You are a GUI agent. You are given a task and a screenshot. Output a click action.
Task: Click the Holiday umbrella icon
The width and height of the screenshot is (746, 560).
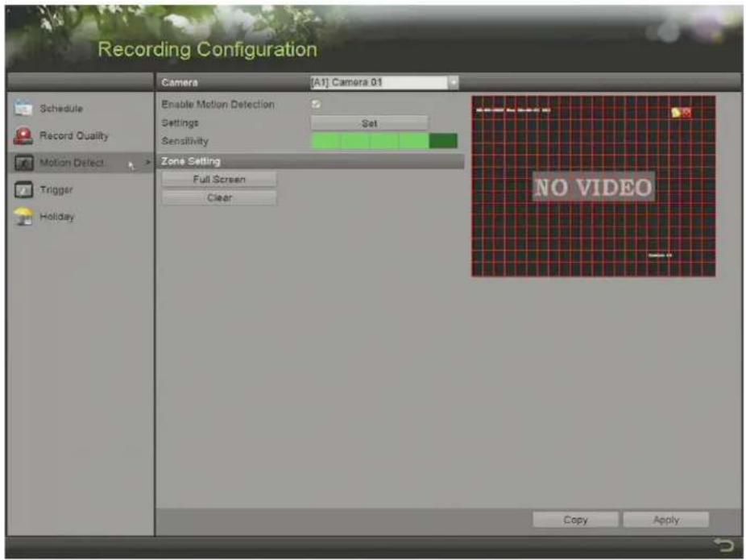[24, 217]
